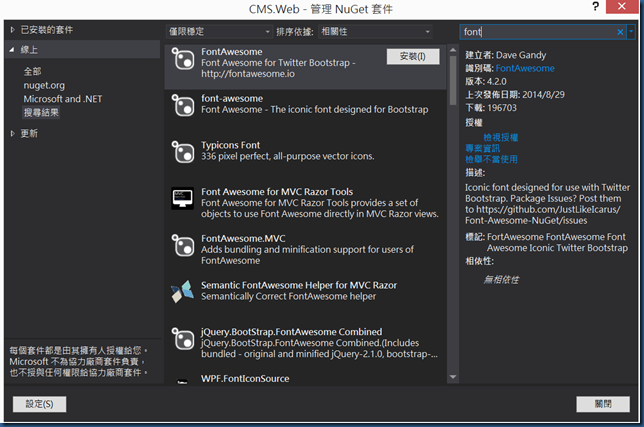The width and height of the screenshot is (644, 427).
Task: Click inside the font search field
Action: pos(538,32)
